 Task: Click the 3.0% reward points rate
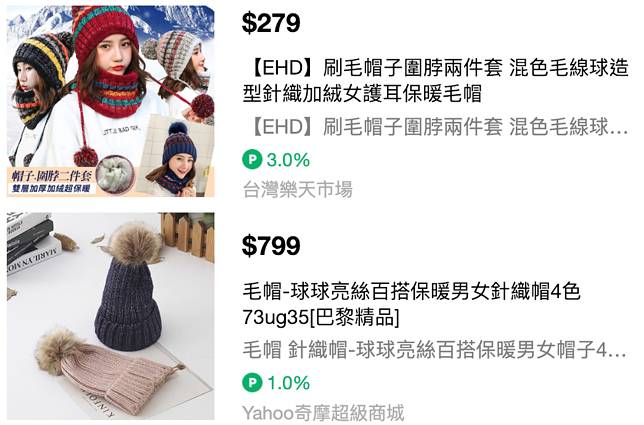coord(288,160)
